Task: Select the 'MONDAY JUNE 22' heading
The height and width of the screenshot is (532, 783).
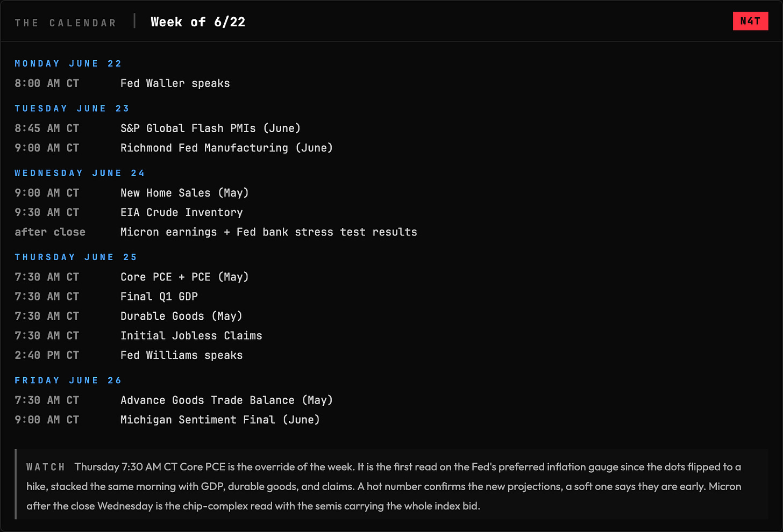Action: 68,63
